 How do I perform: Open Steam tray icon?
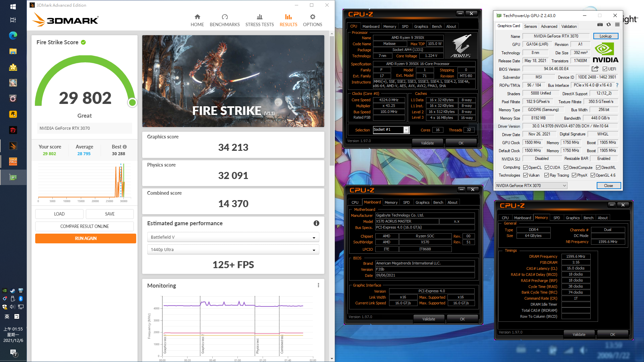12,291
